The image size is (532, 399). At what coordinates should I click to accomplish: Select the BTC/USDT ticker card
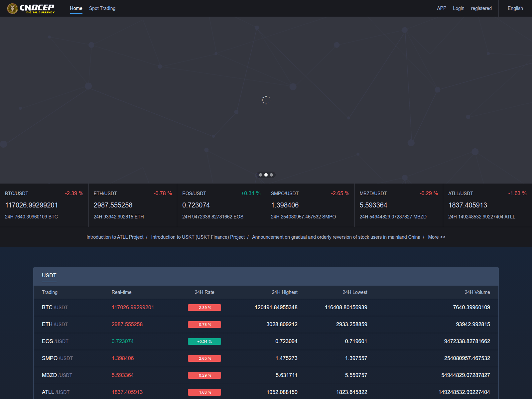tap(44, 205)
